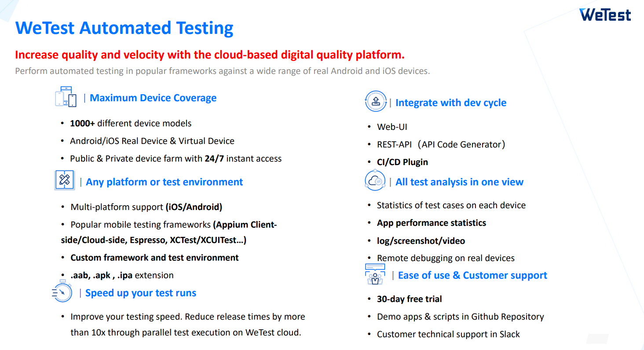Viewport: 644px width, 350px height.
Task: Click 'Custom framework and test environment' bullet
Action: pyautogui.click(x=155, y=258)
